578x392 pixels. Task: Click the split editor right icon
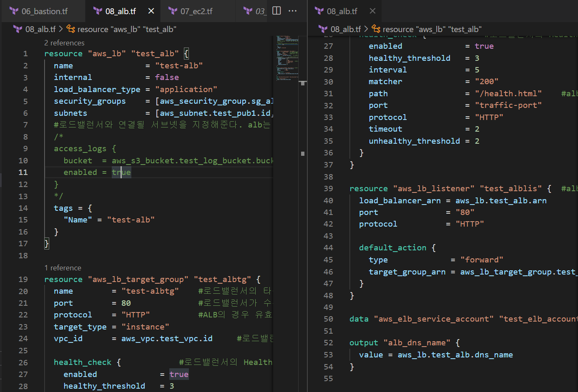click(x=276, y=11)
